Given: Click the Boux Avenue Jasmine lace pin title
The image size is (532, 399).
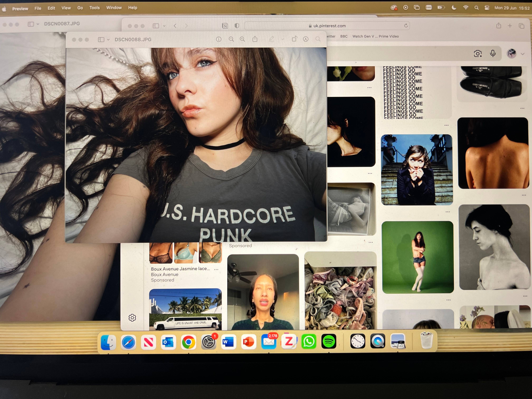Looking at the screenshot, I should click(x=180, y=269).
